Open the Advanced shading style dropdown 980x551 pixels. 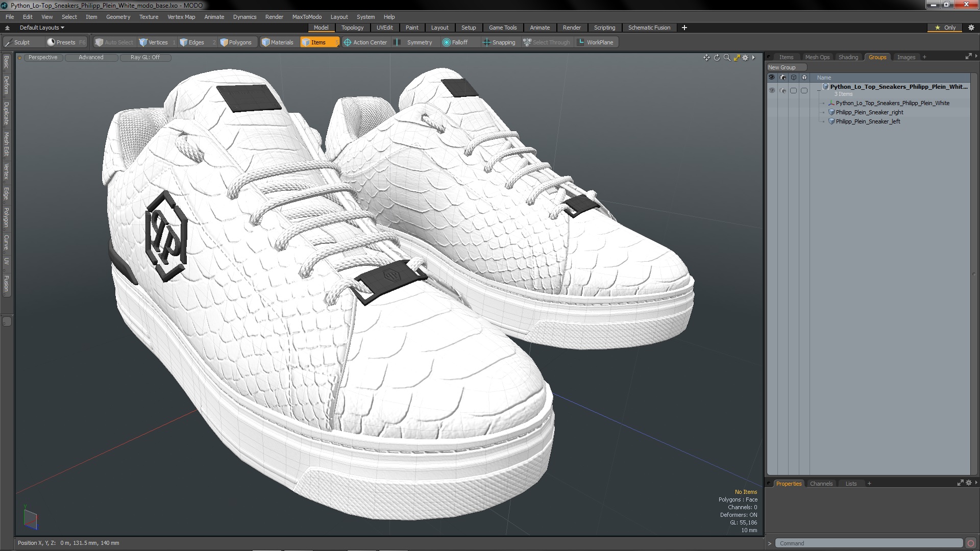91,58
